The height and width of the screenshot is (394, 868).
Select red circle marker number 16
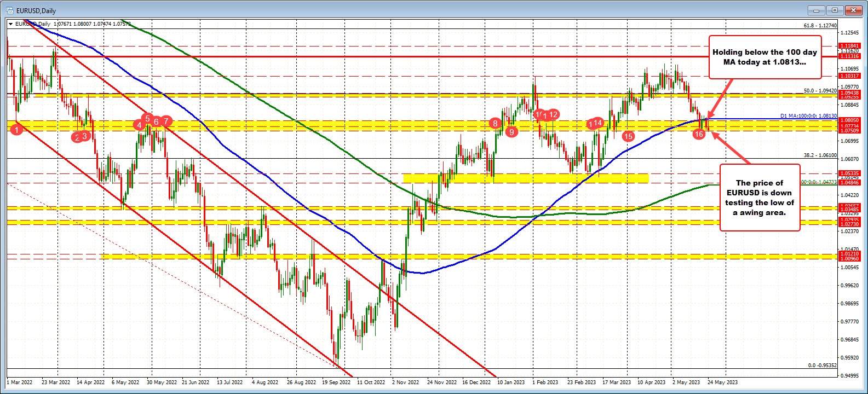coord(699,134)
